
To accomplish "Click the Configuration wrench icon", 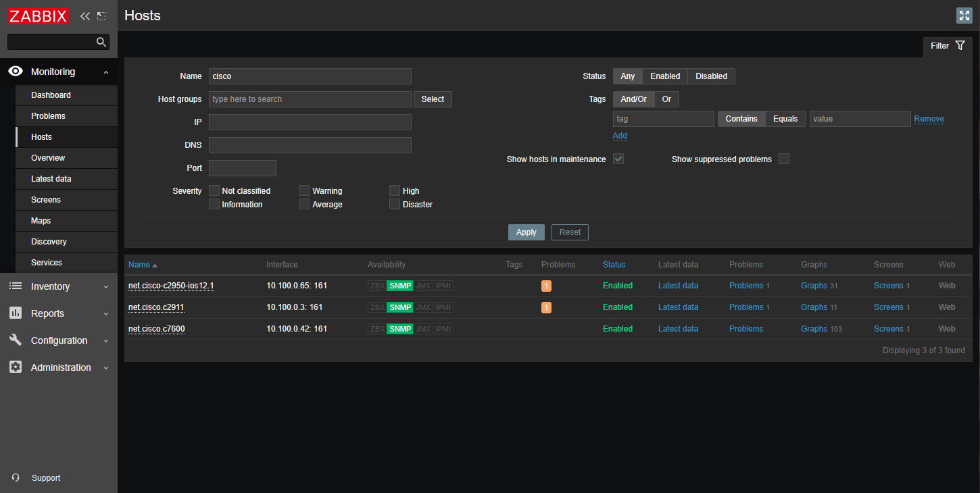I will coord(15,340).
